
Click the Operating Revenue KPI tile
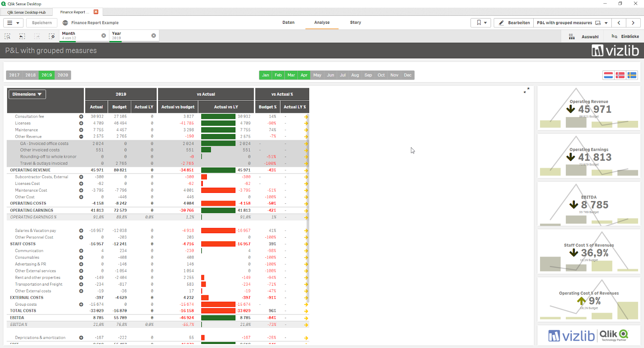click(589, 108)
